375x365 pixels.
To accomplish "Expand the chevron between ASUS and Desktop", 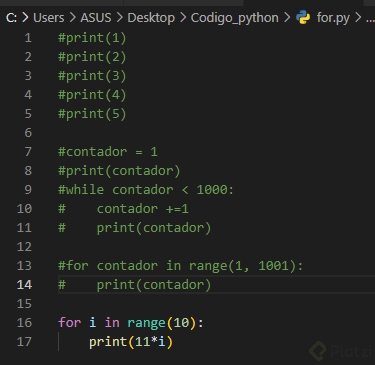I will (120, 18).
